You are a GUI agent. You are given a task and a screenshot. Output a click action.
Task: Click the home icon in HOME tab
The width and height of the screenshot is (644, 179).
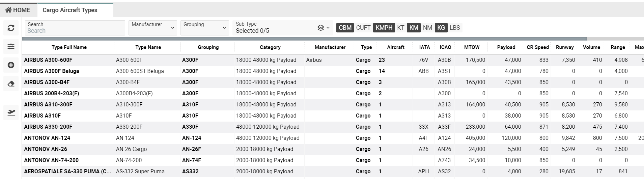pos(9,10)
